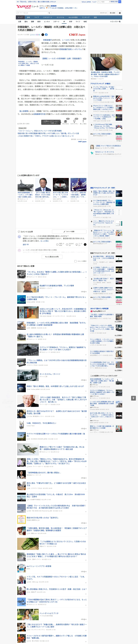Open the 速報 navigation tab
Viewport: 138px width, 644px height.
[x=28, y=17]
